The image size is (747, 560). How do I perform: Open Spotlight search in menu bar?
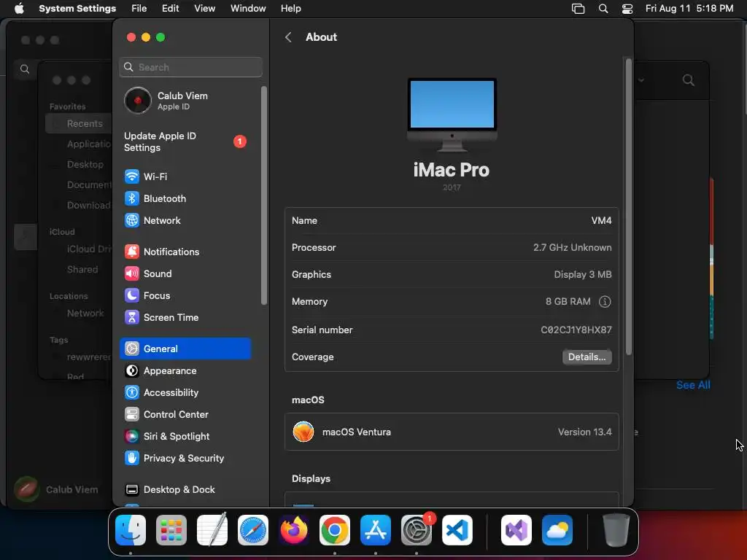[603, 9]
